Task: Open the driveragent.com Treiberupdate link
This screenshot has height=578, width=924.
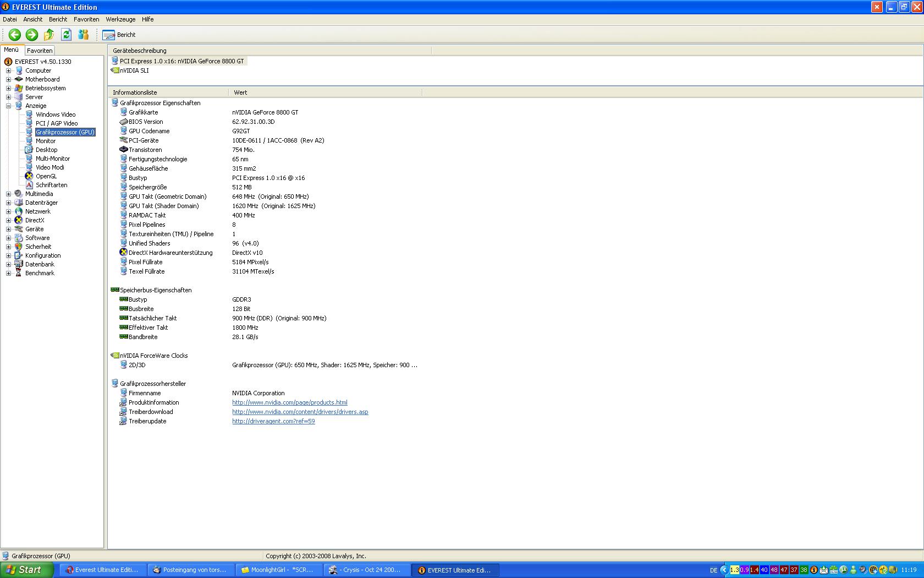Action: [x=273, y=421]
